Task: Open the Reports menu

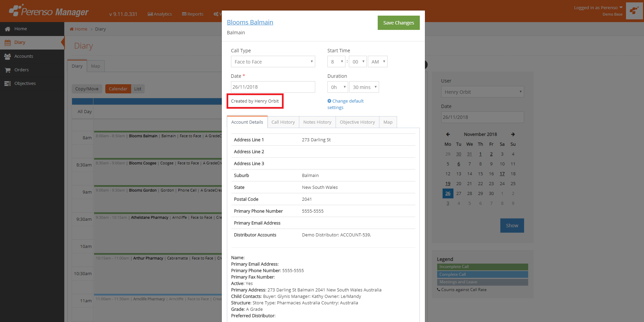Action: pyautogui.click(x=193, y=14)
